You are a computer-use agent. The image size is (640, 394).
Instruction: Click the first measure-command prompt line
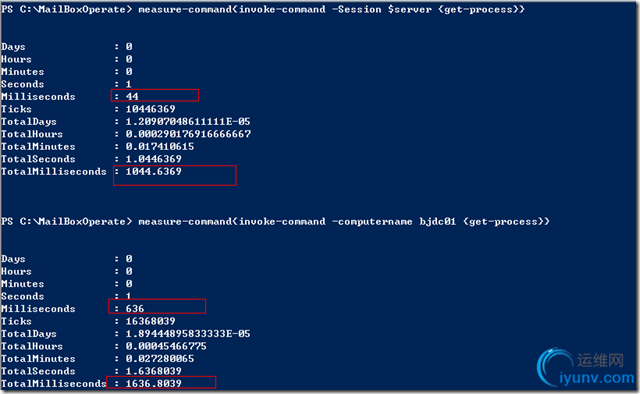263,9
